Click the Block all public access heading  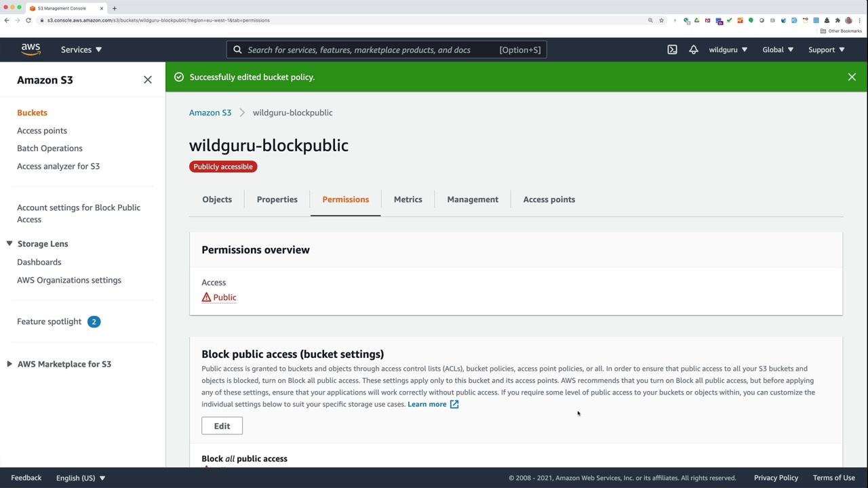point(244,459)
